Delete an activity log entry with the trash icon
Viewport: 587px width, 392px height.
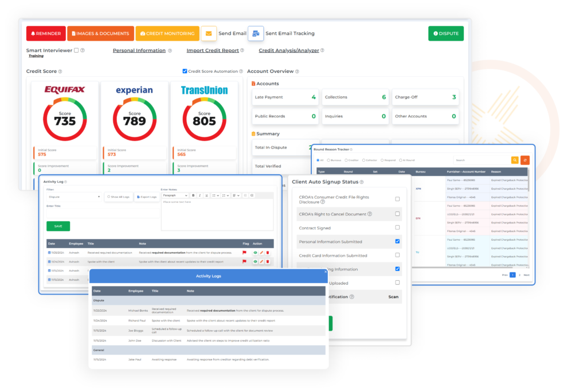click(267, 253)
